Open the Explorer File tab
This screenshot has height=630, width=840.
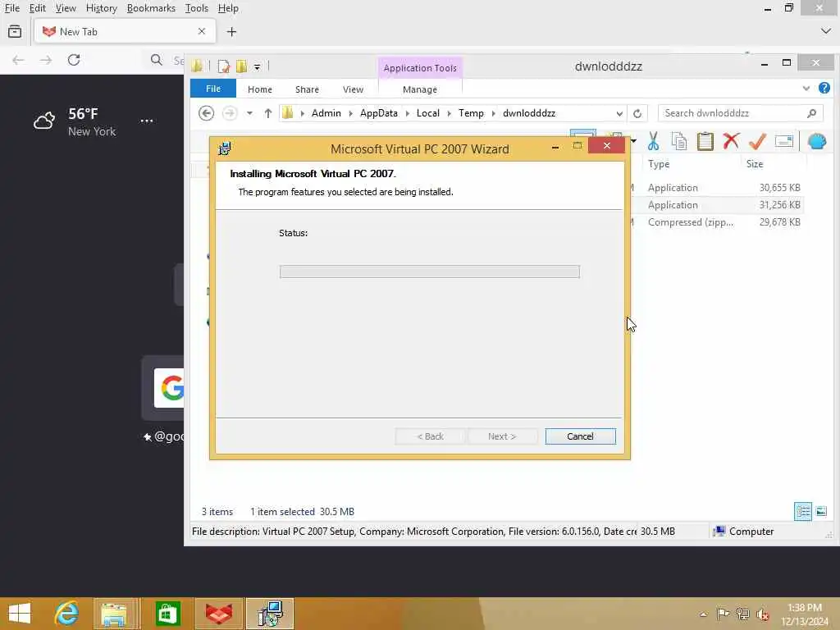213,89
